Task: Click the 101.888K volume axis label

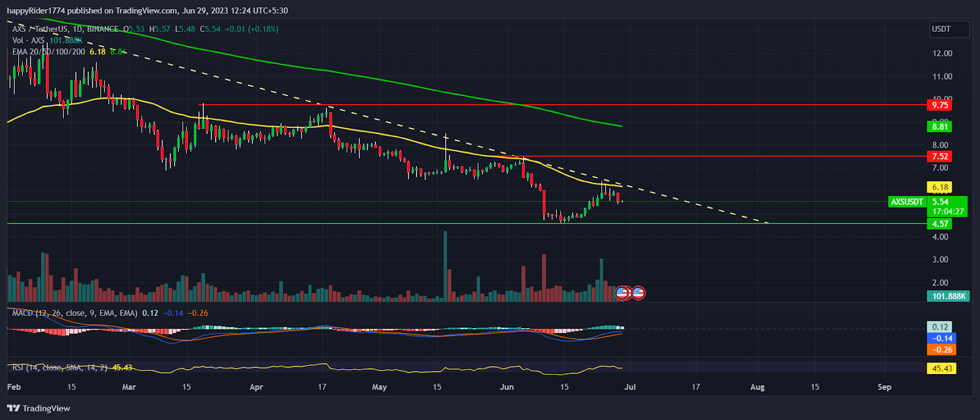Action: pyautogui.click(x=948, y=296)
